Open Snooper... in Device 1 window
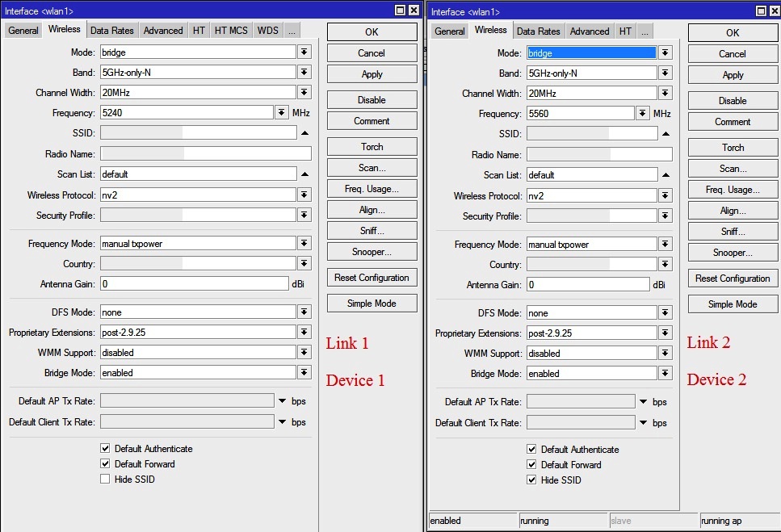This screenshot has height=532, width=781. 372,252
